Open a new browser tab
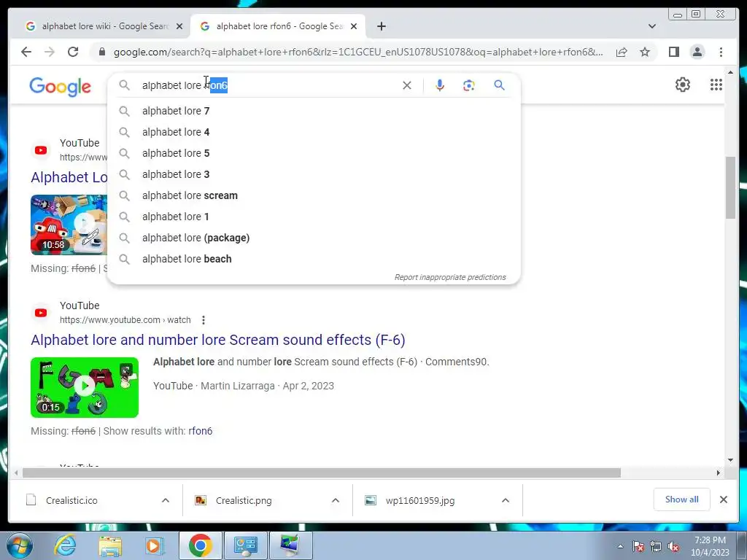Image resolution: width=747 pixels, height=560 pixels. pos(381,26)
